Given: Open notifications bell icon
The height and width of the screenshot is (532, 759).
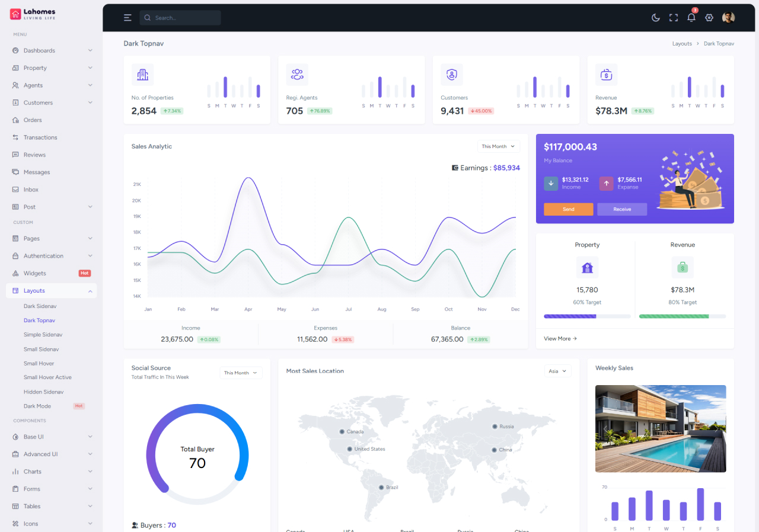Looking at the screenshot, I should point(691,18).
